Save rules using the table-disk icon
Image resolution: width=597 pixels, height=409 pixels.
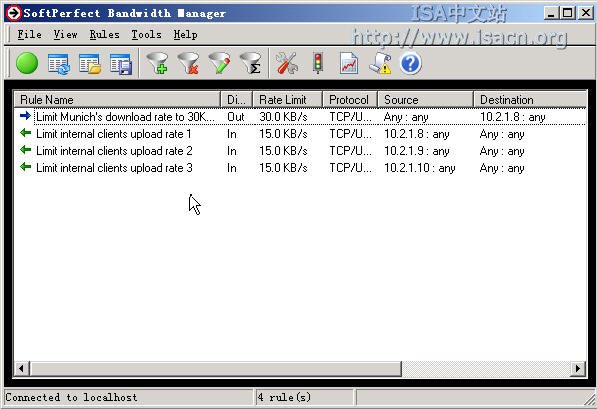[x=121, y=64]
